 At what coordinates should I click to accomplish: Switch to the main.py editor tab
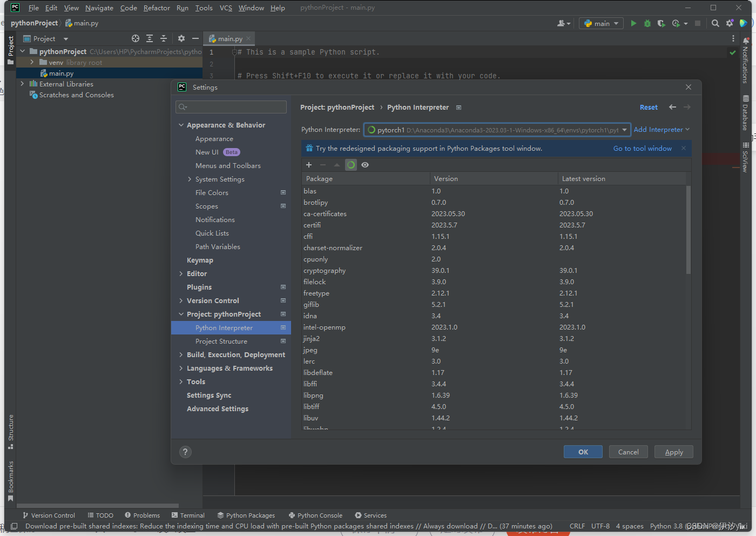(x=230, y=39)
